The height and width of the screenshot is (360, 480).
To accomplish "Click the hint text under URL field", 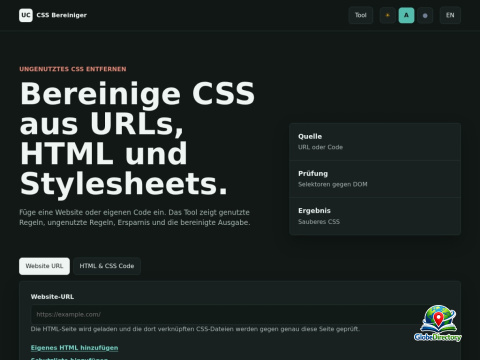I will tap(195, 329).
